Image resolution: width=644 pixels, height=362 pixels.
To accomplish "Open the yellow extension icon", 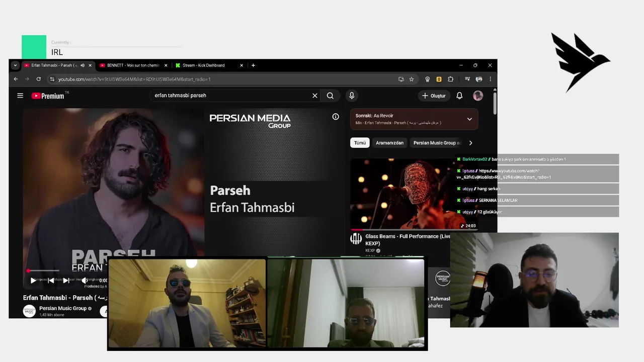I will [439, 79].
